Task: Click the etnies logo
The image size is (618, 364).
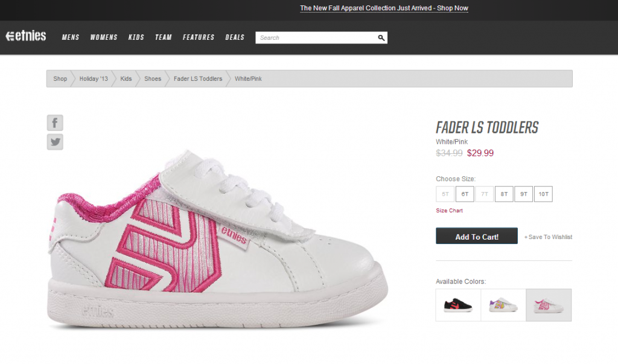Action: tap(26, 36)
